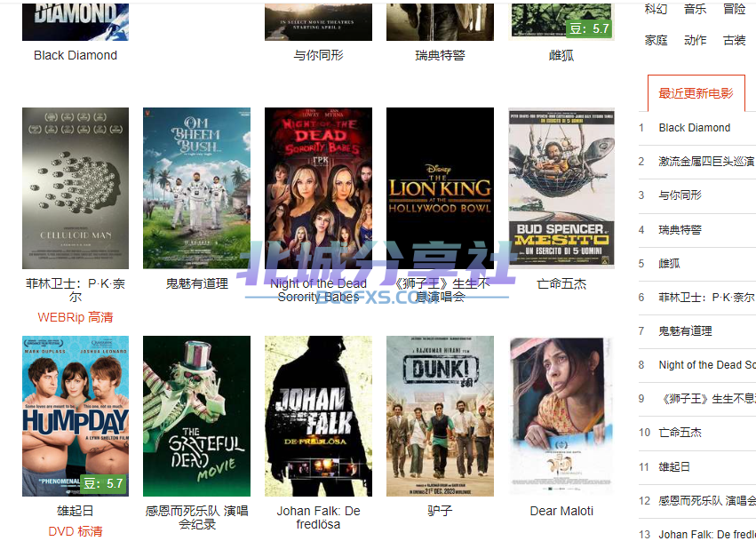Open 雄起日 in the recently updated list
Screen dimensions: 756x541
click(x=674, y=466)
